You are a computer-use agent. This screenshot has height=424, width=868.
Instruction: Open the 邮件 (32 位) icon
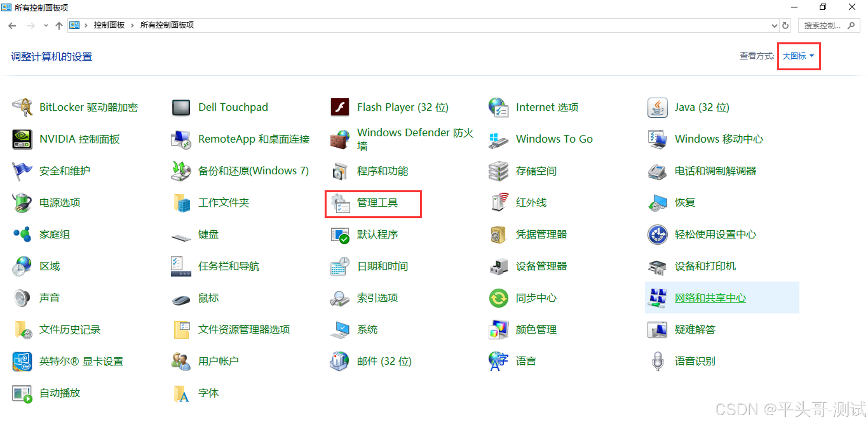[340, 361]
